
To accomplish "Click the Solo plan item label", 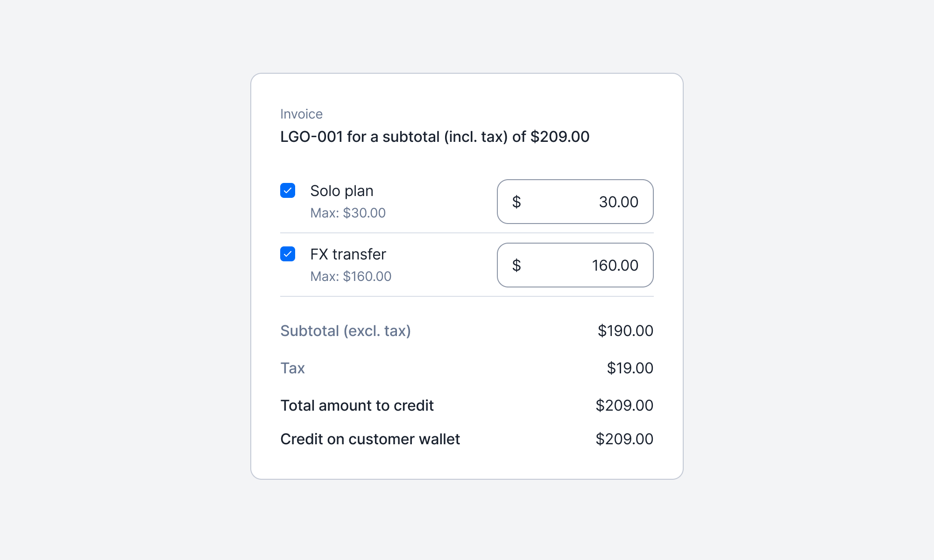I will 341,191.
